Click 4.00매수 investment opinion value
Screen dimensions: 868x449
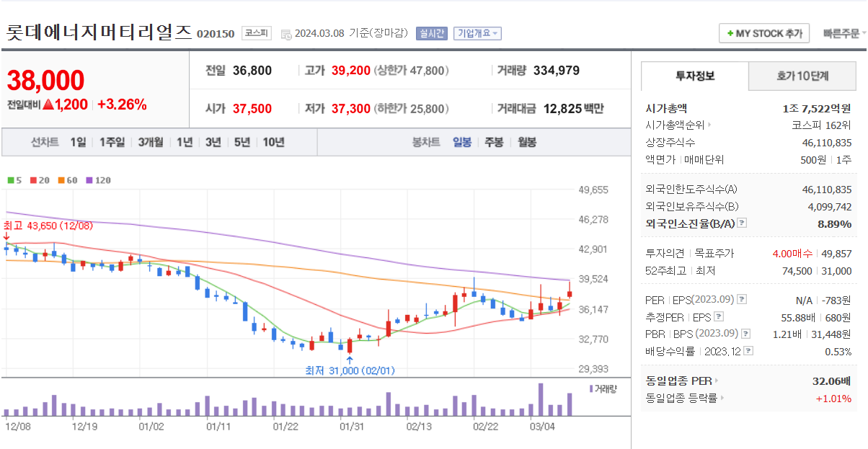[792, 254]
